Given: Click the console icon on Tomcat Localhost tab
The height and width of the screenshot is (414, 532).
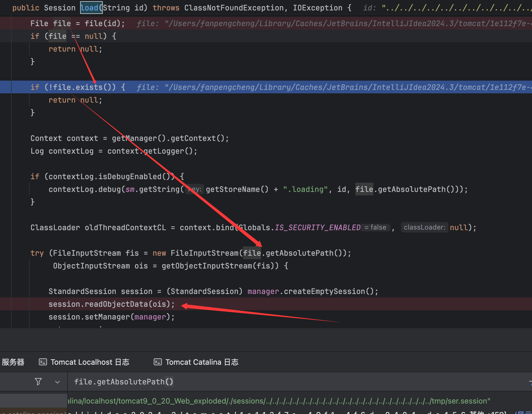Looking at the screenshot, I should (43, 362).
